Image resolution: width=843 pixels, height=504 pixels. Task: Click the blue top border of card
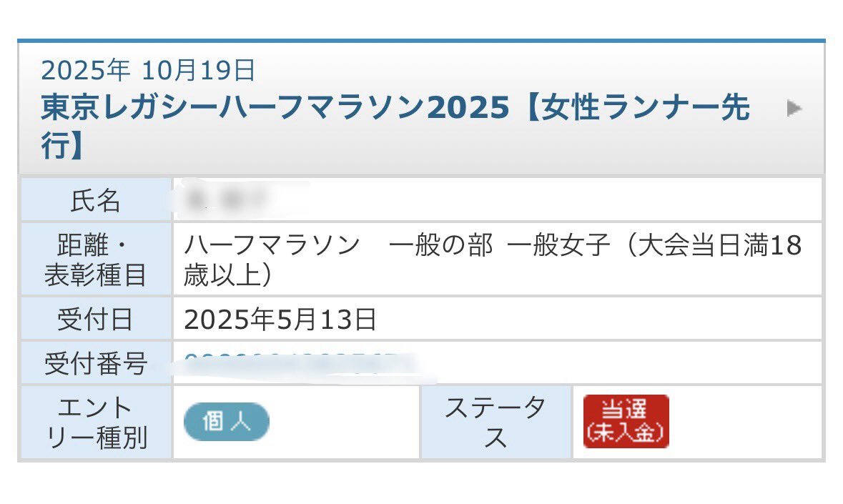(x=422, y=40)
